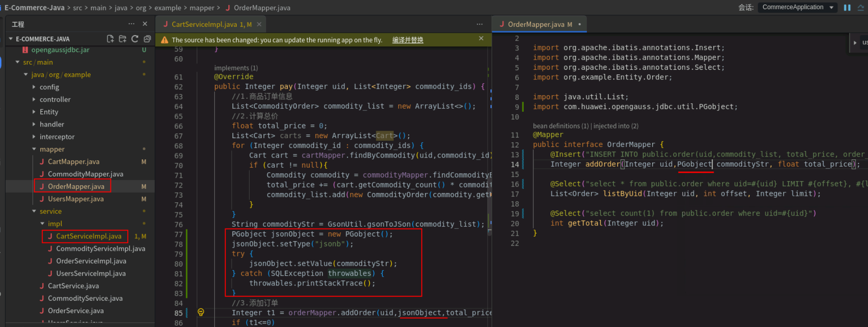Click listByUid method name on line 17
Viewport: 868px width, 327px height.
pyautogui.click(x=622, y=194)
